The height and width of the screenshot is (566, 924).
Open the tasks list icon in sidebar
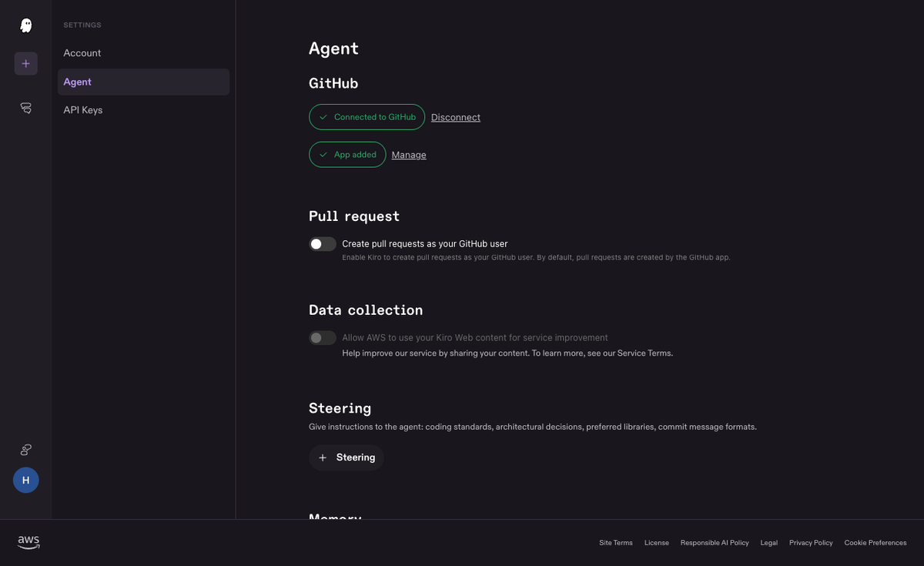[25, 109]
